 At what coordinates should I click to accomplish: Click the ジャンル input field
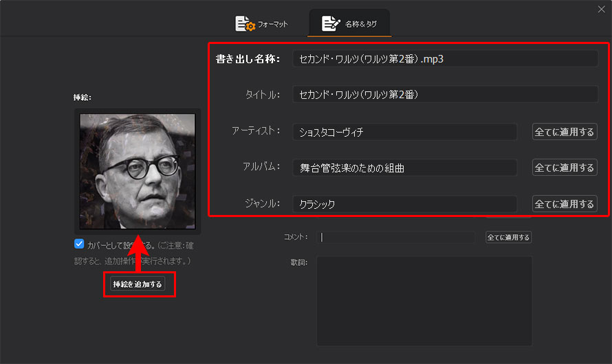pos(405,204)
